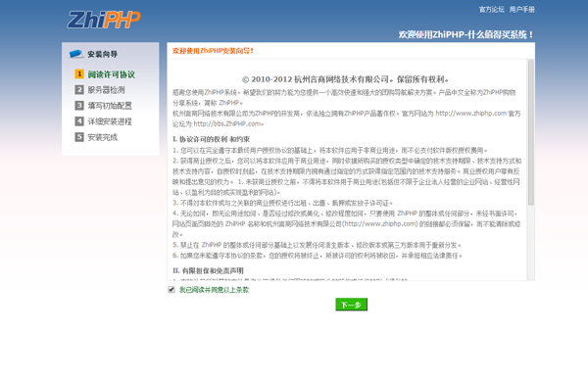Click the 欢迎使用ZhiPHP安装向导! heading
The height and width of the screenshot is (381, 588).
(x=213, y=51)
